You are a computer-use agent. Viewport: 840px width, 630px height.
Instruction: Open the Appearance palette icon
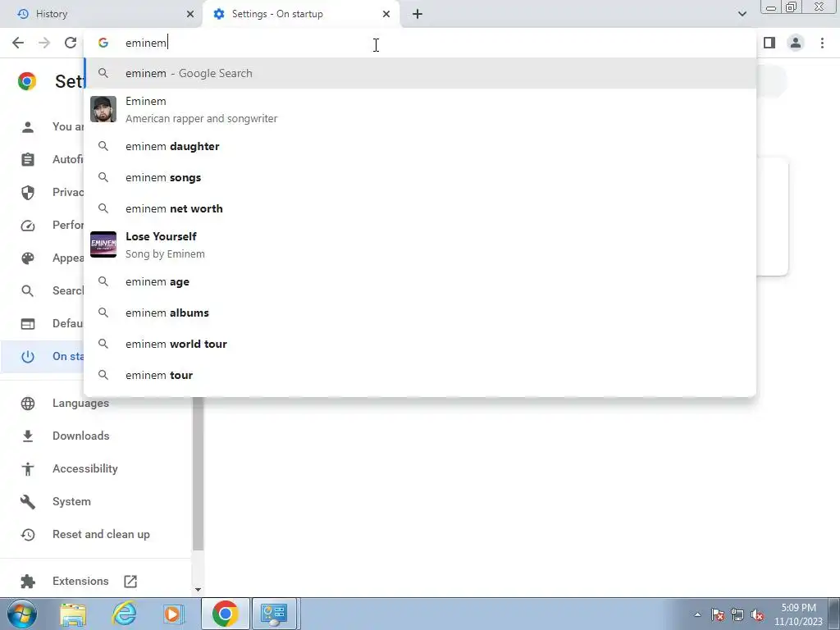pos(28,258)
